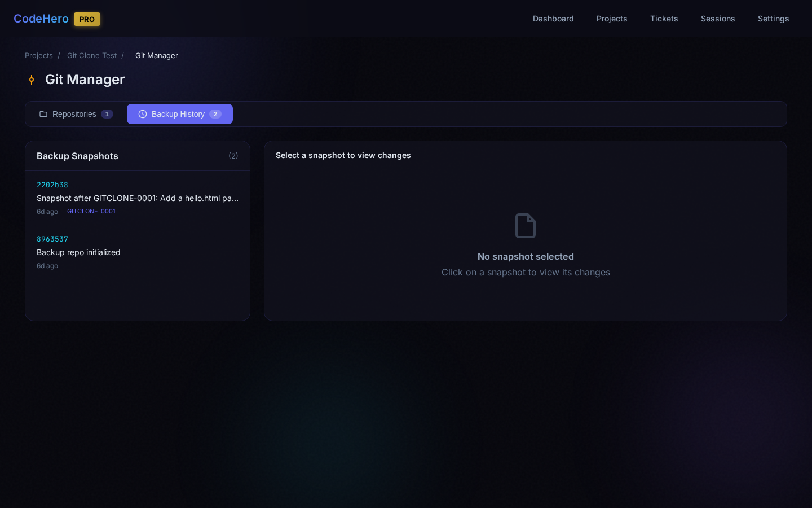Open the Repositories tab

[x=76, y=114]
